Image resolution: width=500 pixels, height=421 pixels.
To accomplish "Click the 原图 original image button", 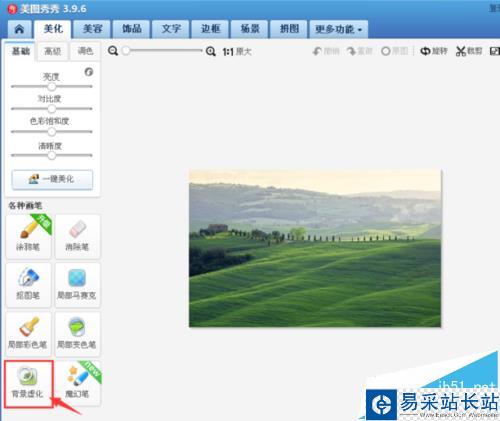I will 395,51.
